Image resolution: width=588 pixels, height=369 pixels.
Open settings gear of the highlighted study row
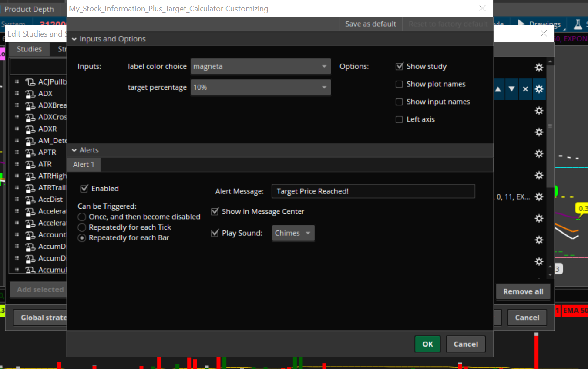point(539,89)
